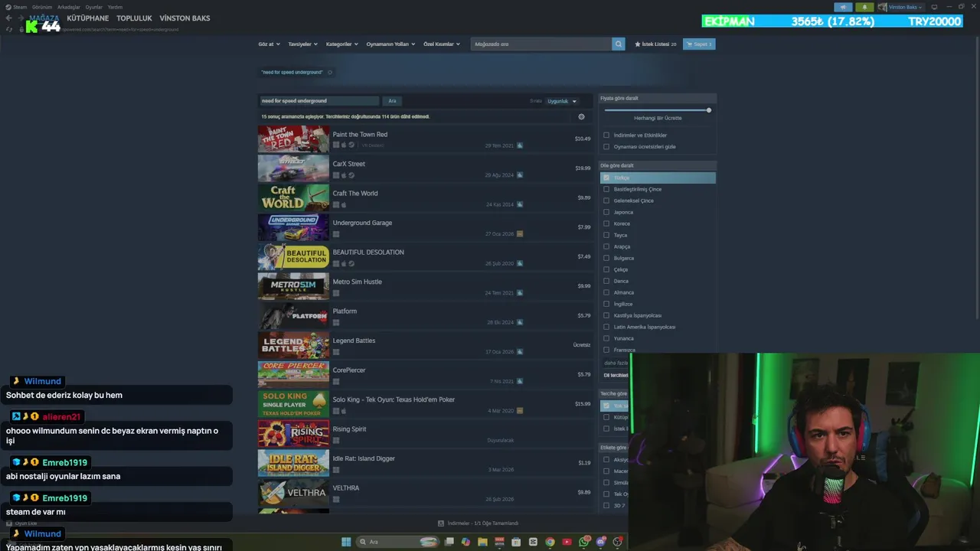The height and width of the screenshot is (551, 980).
Task: Click the store search magnifier button
Action: point(619,44)
